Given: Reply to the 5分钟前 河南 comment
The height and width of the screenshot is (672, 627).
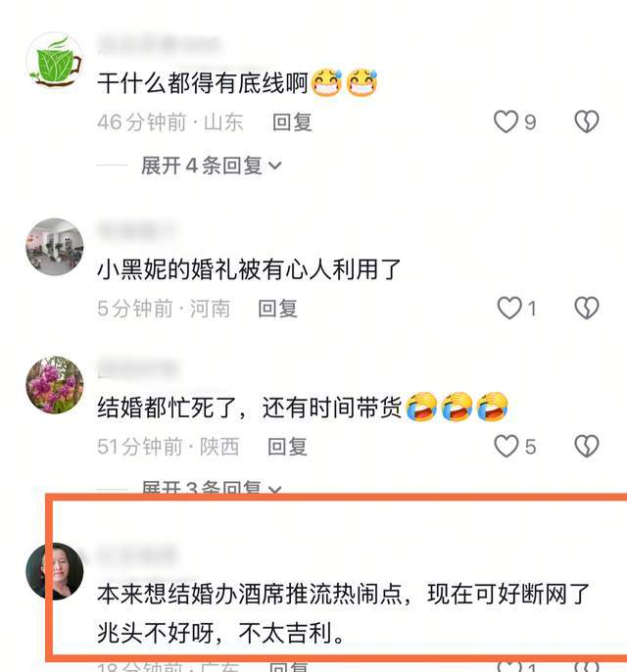Looking at the screenshot, I should [277, 309].
